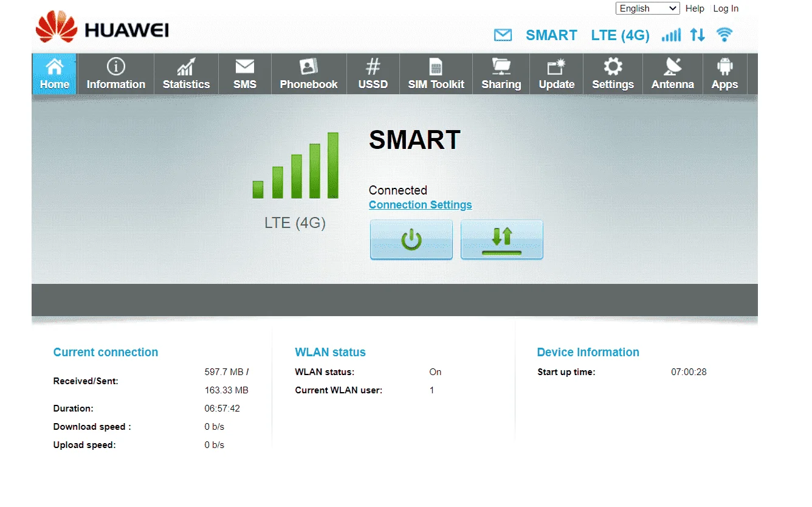Click the Current connection heading
The width and height of the screenshot is (812, 507).
click(x=106, y=352)
